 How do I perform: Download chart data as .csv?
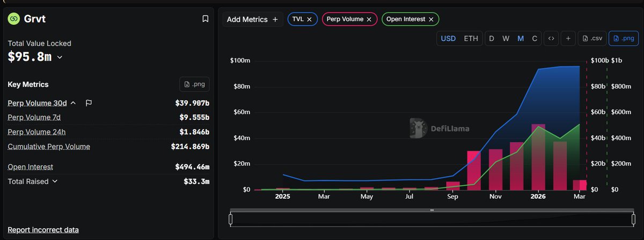coord(594,39)
